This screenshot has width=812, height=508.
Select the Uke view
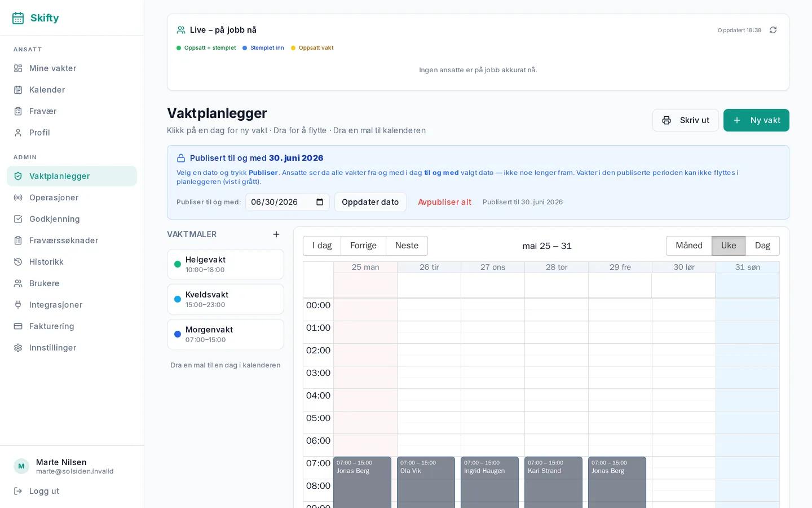(x=729, y=246)
